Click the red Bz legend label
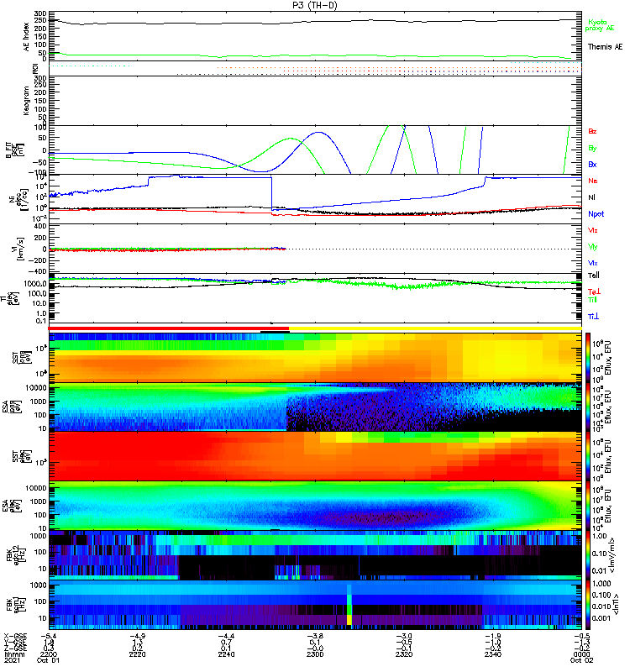This screenshot has height=672, width=630. 592,131
